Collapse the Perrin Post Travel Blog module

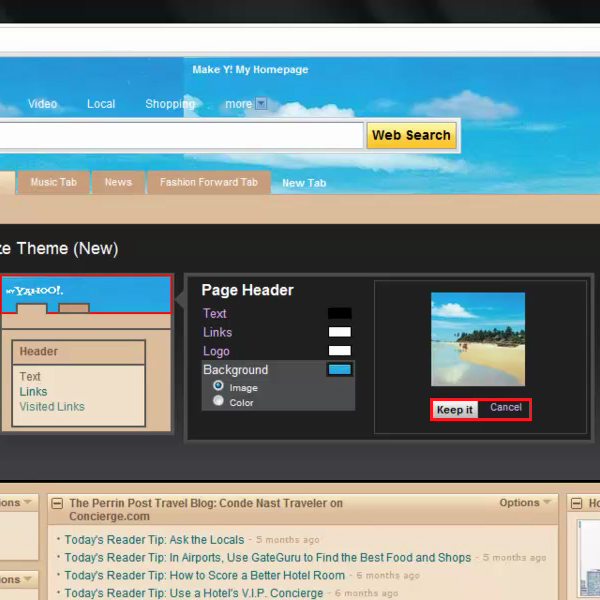pos(57,503)
